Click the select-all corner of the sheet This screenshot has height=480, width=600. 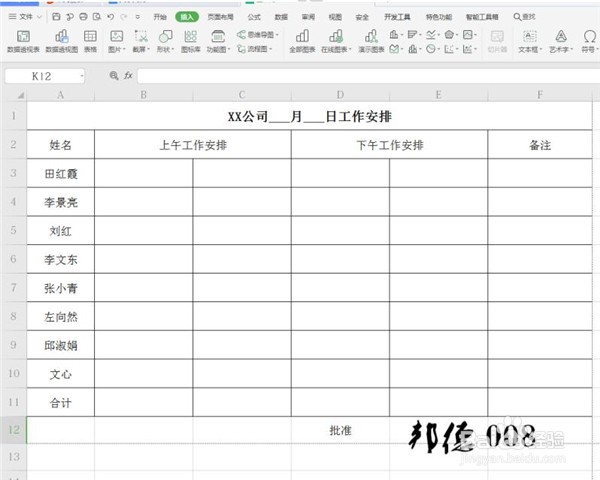click(20, 95)
